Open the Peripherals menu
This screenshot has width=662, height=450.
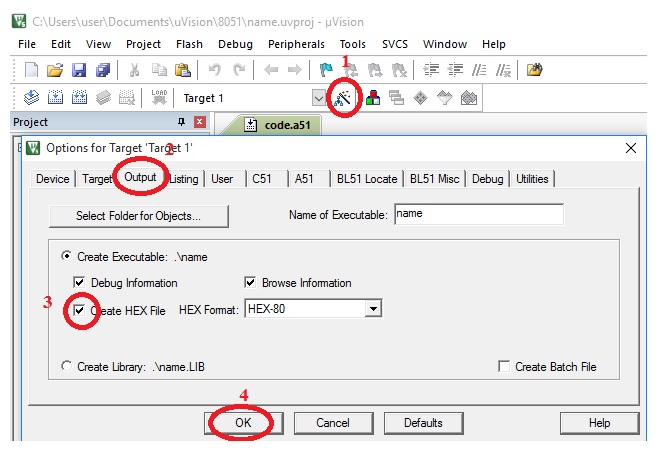tap(296, 44)
